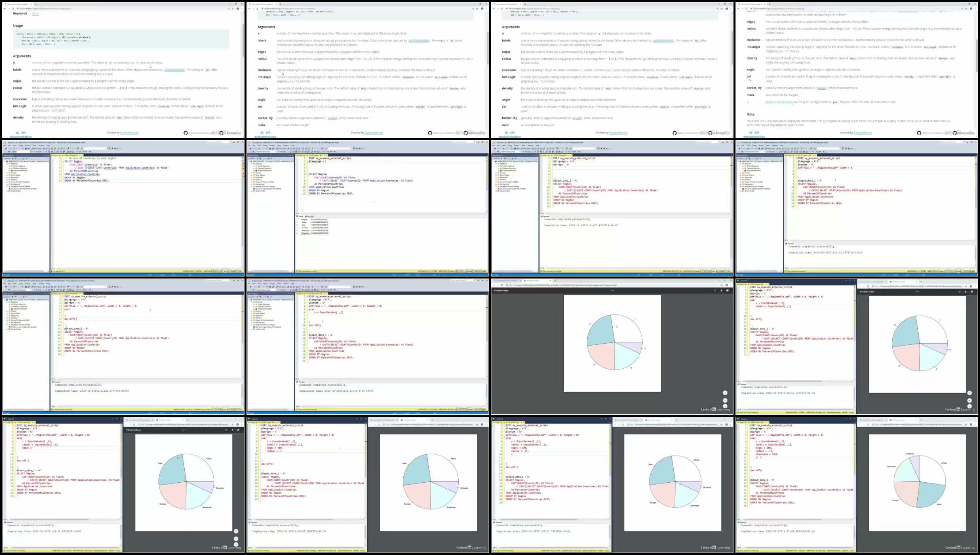Click page scrollbar in the Keywords frame

[243, 40]
